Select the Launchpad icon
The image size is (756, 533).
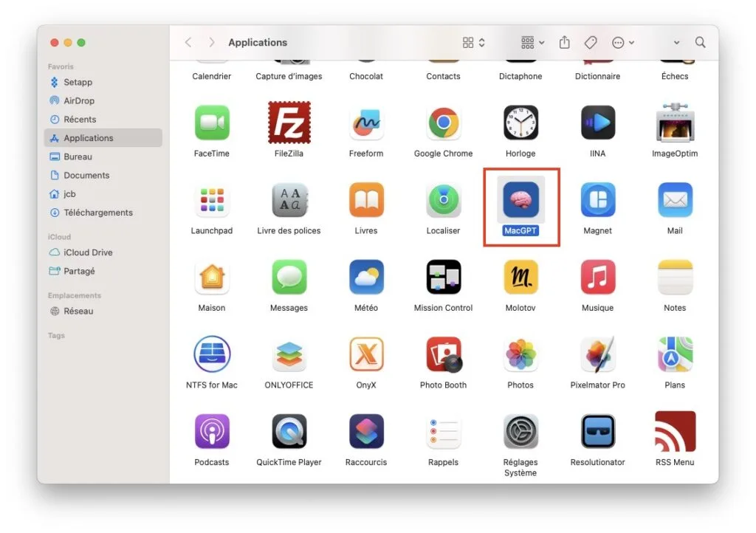click(x=212, y=199)
